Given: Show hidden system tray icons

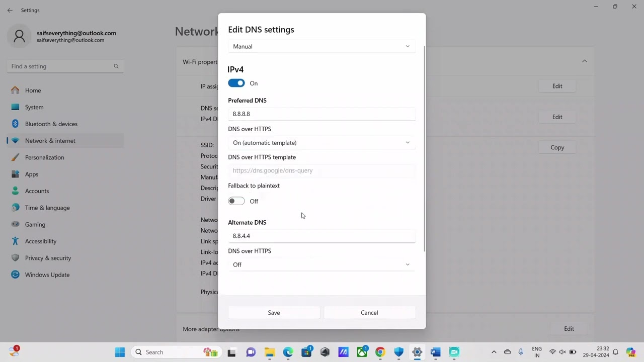Looking at the screenshot, I should (x=494, y=352).
